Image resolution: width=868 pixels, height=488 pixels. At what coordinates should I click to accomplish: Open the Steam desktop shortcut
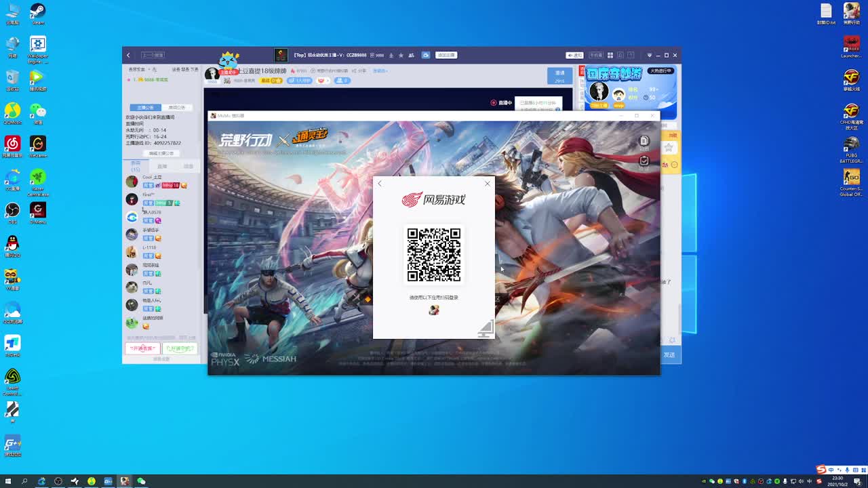coord(38,14)
